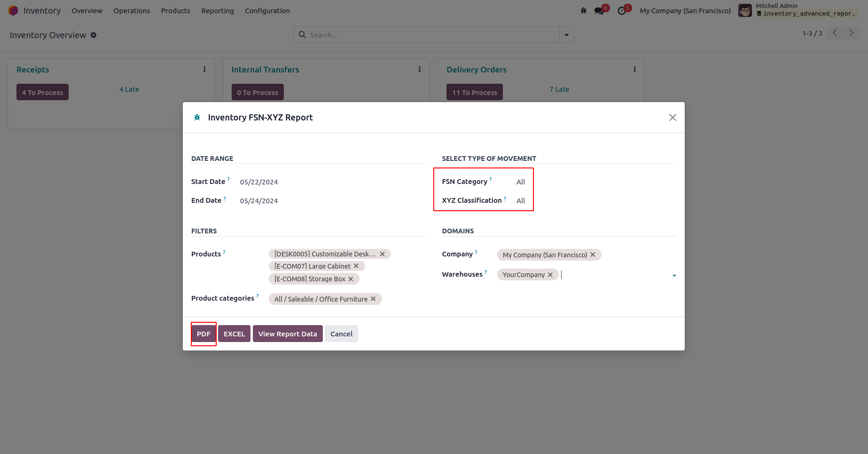
Task: Open Internal Transfers card kebab menu
Action: (420, 69)
